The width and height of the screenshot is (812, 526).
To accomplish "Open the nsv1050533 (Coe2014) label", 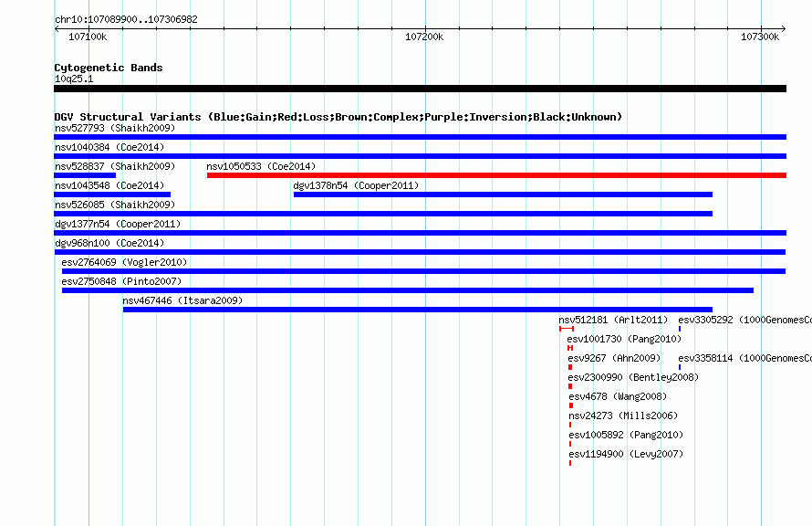I will pos(261,166).
